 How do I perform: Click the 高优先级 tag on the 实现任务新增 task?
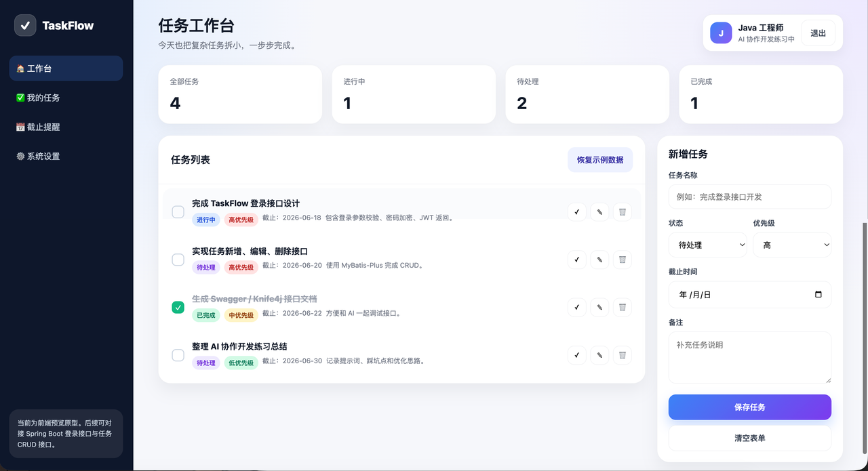241,267
